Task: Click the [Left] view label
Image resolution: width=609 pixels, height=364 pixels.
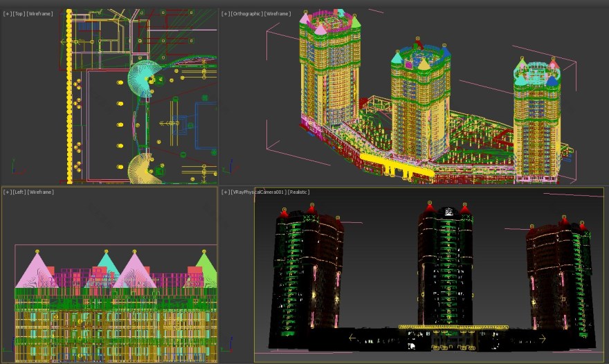Action: point(19,192)
